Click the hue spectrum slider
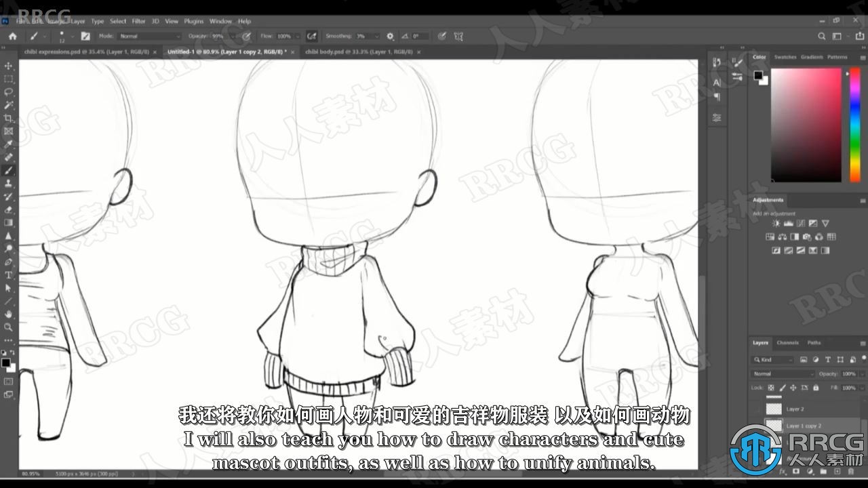868x488 pixels. click(855, 124)
